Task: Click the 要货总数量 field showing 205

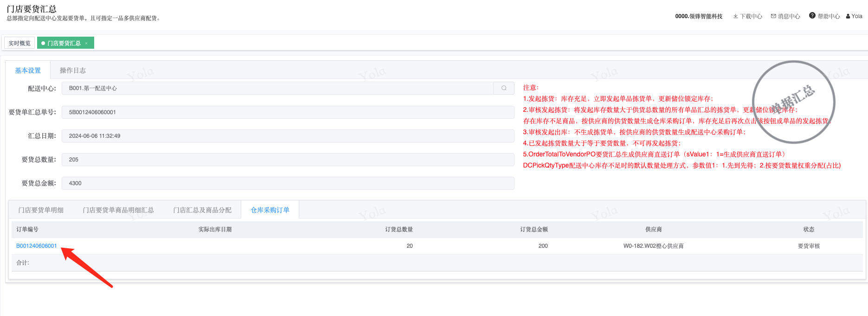Action: [288, 160]
